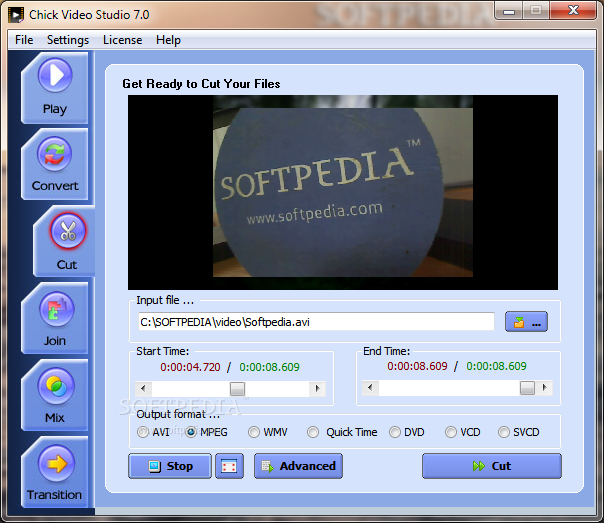
Task: Close the Chick Video Studio window
Action: [574, 11]
